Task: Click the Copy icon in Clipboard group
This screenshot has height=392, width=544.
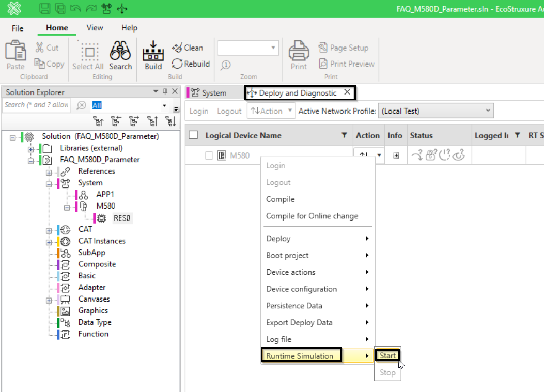Action: (40, 64)
